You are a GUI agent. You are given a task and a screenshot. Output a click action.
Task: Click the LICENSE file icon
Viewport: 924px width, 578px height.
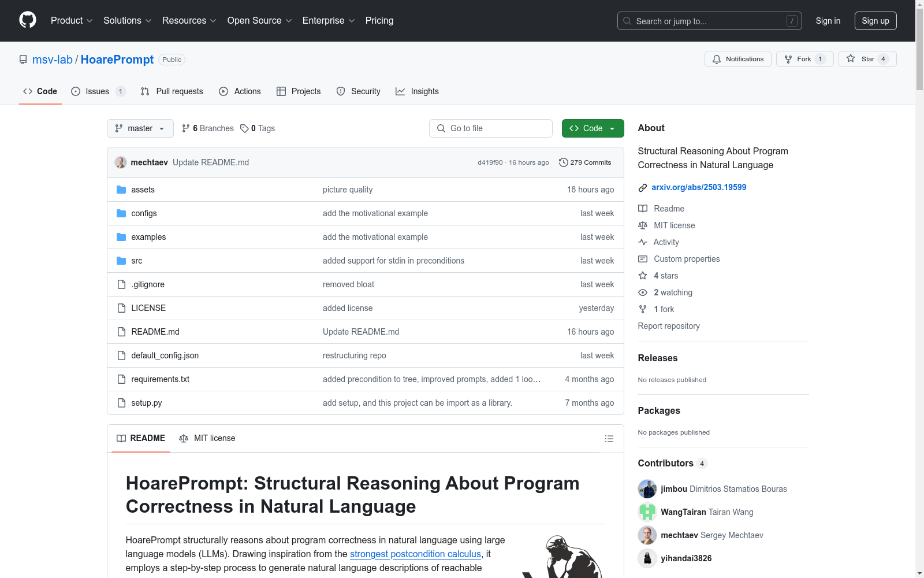point(121,308)
